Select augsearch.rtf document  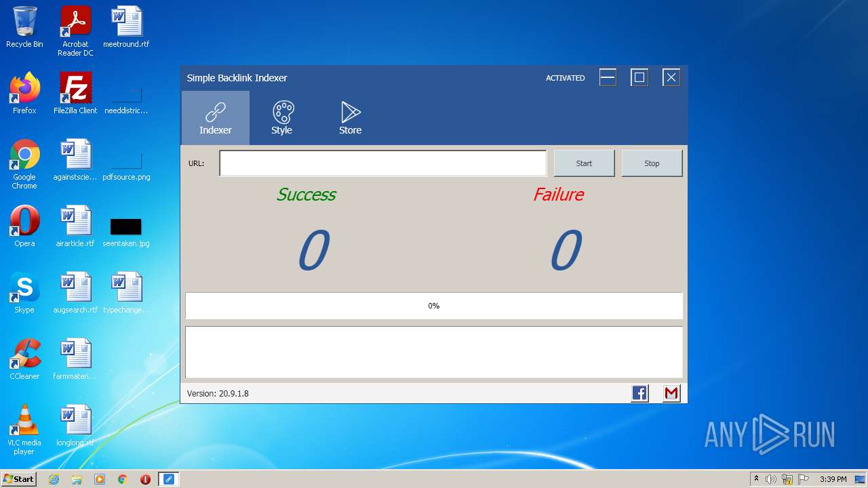[75, 293]
